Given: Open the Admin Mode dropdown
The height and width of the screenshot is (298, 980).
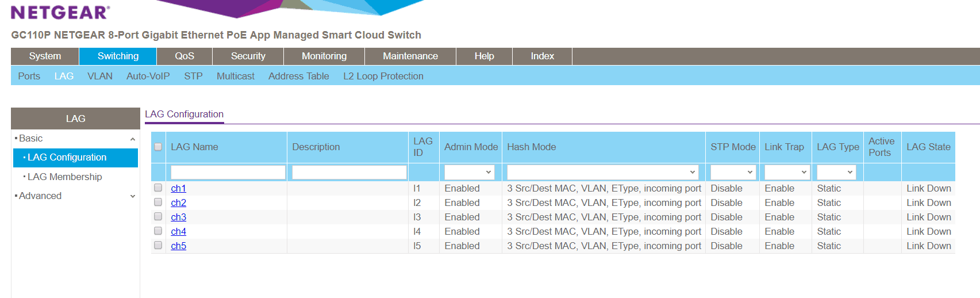Looking at the screenshot, I should (x=469, y=172).
